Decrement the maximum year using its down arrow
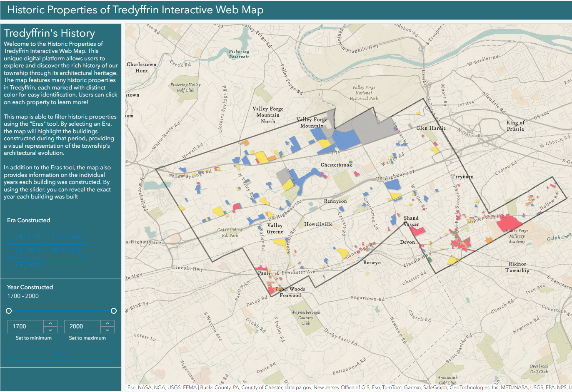 point(107,329)
